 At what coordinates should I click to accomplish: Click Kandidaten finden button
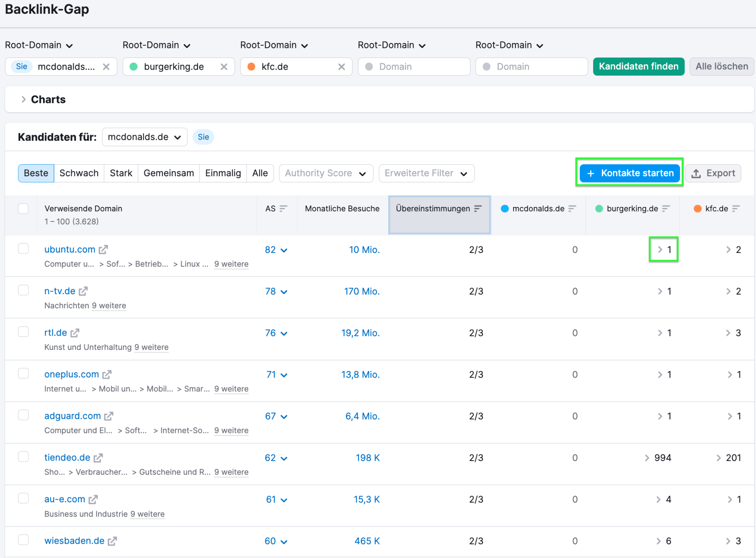[638, 67]
